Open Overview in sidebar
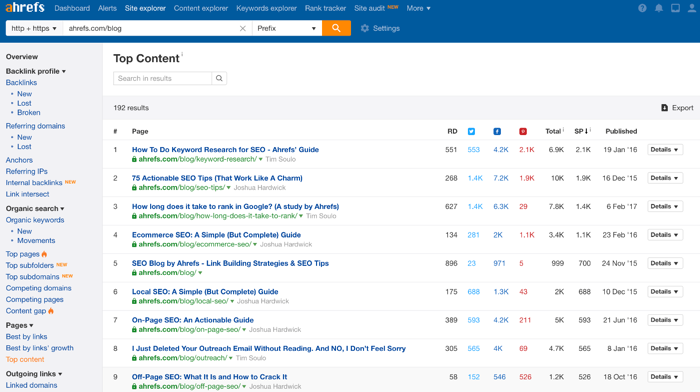Viewport: 700px width, 392px height. coord(22,57)
